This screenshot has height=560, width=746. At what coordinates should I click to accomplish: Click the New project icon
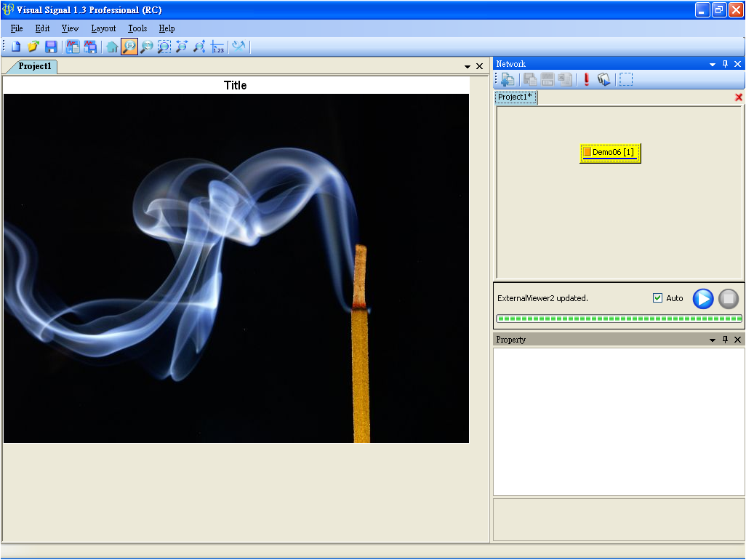point(15,47)
